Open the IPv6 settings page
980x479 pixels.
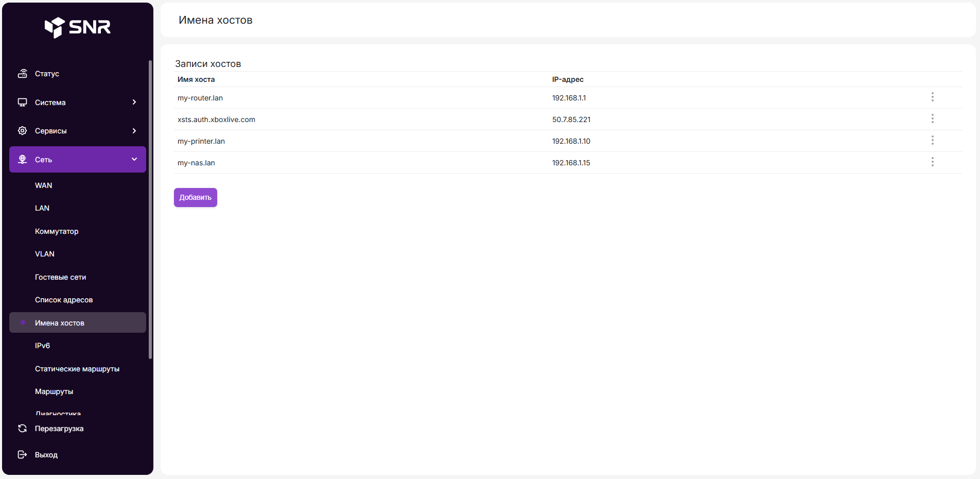click(x=42, y=346)
